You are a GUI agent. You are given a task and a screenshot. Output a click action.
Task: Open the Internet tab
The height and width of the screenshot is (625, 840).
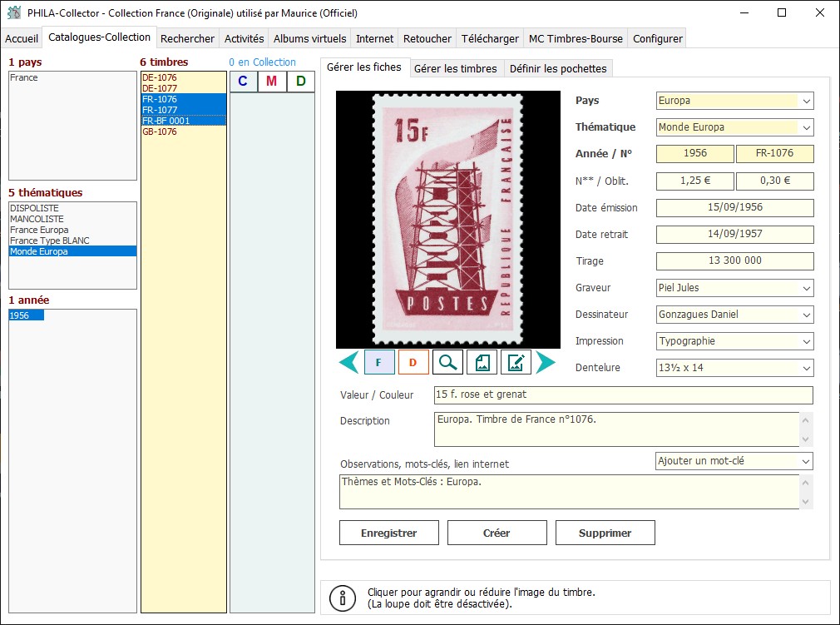(374, 38)
